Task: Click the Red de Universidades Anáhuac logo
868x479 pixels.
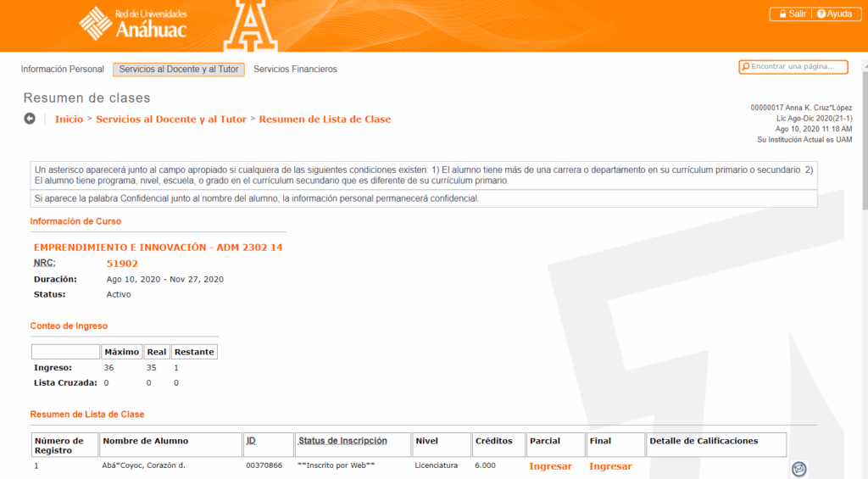Action: [x=133, y=23]
